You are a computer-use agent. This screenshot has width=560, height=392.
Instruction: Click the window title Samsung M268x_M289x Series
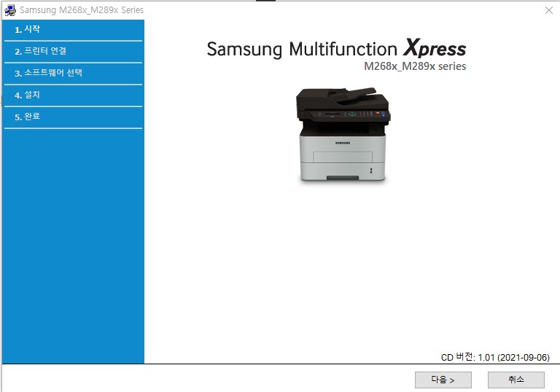(82, 10)
